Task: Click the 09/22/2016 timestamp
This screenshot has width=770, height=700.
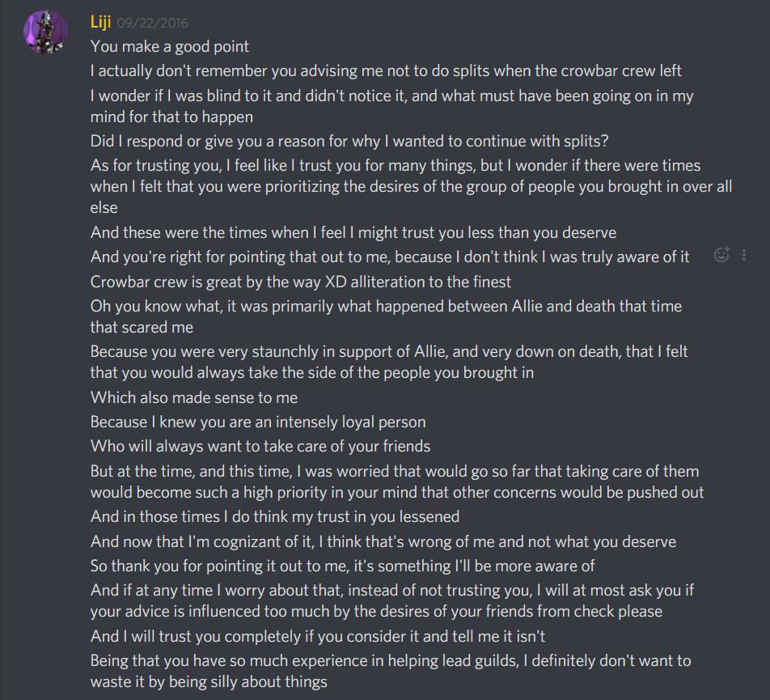Action: tap(154, 22)
